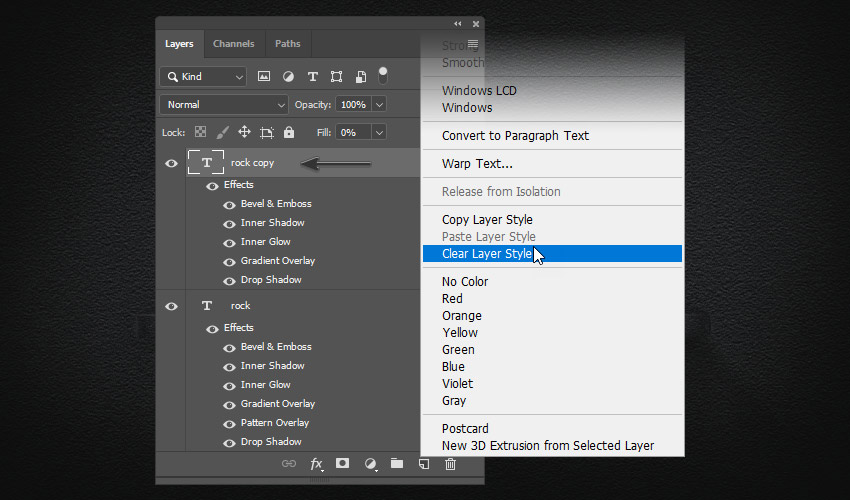This screenshot has width=850, height=500.
Task: Add a layer mask using the mask icon
Action: click(x=343, y=464)
